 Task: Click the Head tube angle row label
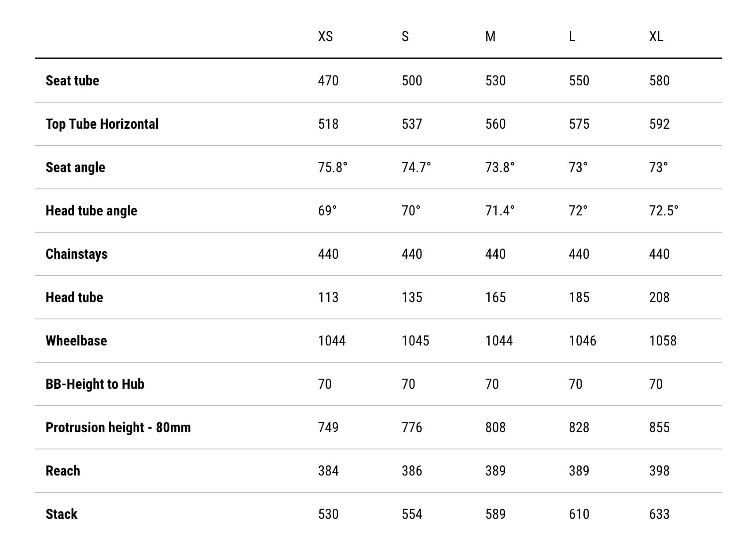(92, 211)
